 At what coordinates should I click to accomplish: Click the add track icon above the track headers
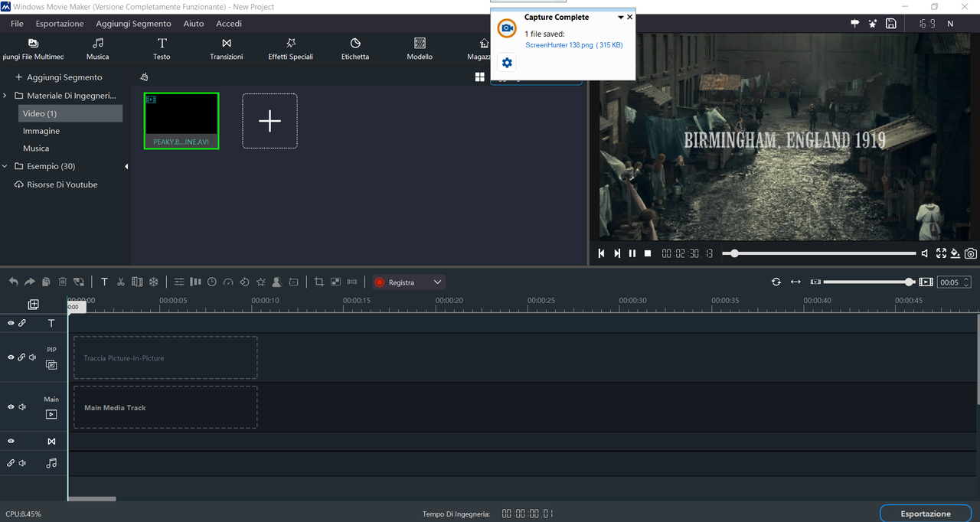click(34, 305)
